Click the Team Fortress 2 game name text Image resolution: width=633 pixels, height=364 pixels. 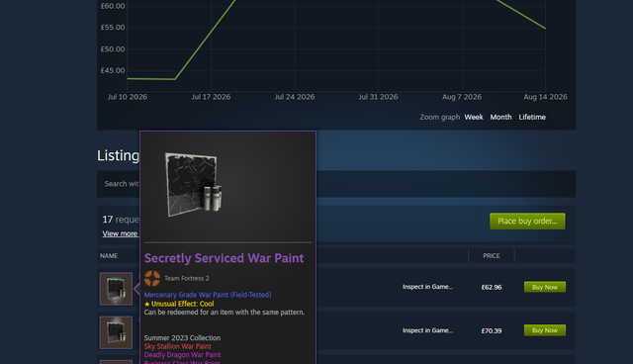(x=187, y=278)
